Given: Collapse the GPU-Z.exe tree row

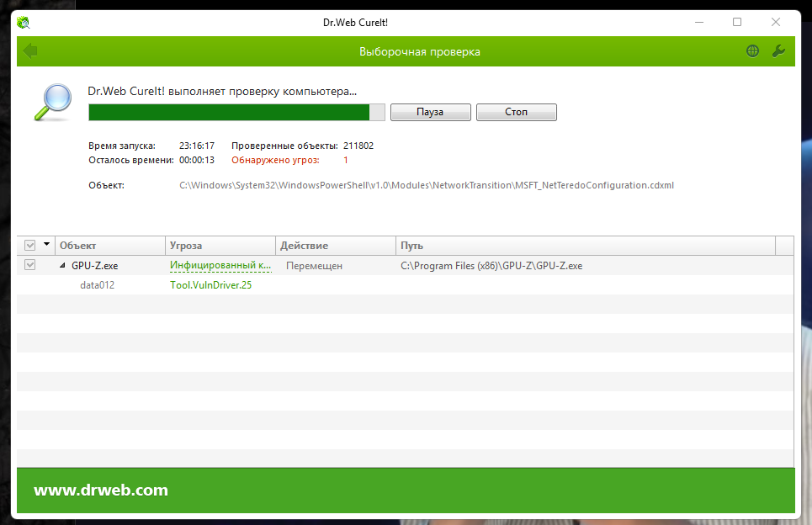Looking at the screenshot, I should [x=62, y=265].
